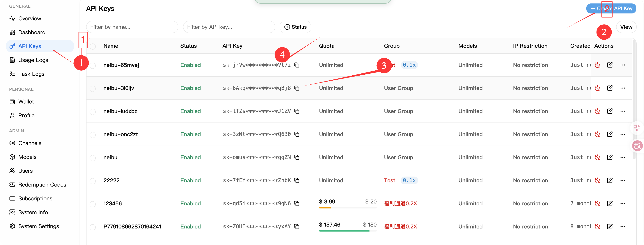644x245 pixels.
Task: Edit the neibu API key row
Action: [610, 157]
